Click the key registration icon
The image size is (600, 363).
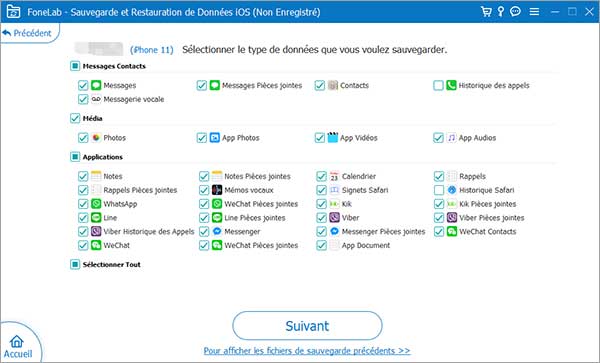(501, 11)
